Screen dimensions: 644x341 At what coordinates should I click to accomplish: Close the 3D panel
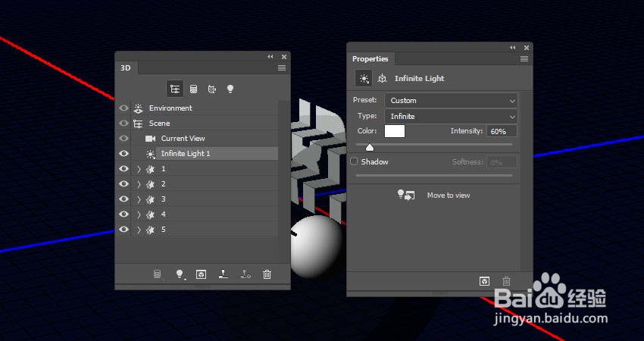[284, 57]
